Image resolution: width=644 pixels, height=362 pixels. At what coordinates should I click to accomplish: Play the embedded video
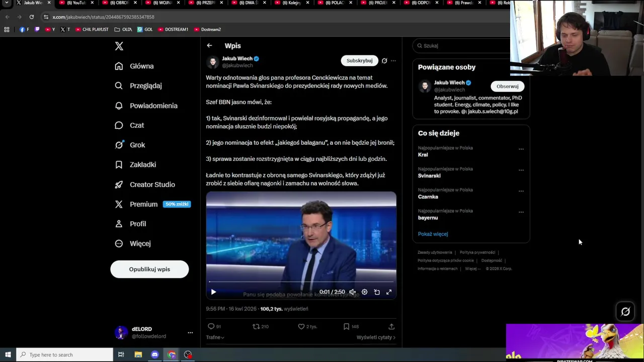click(213, 292)
